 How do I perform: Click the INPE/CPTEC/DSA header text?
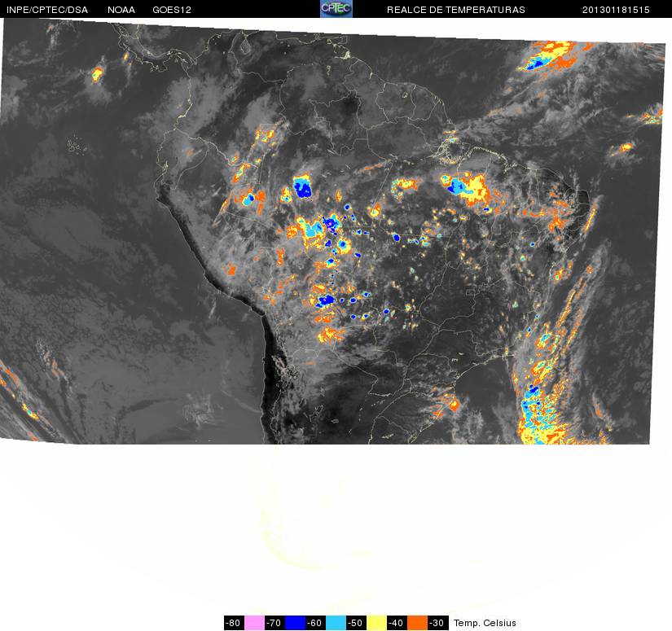pyautogui.click(x=47, y=10)
